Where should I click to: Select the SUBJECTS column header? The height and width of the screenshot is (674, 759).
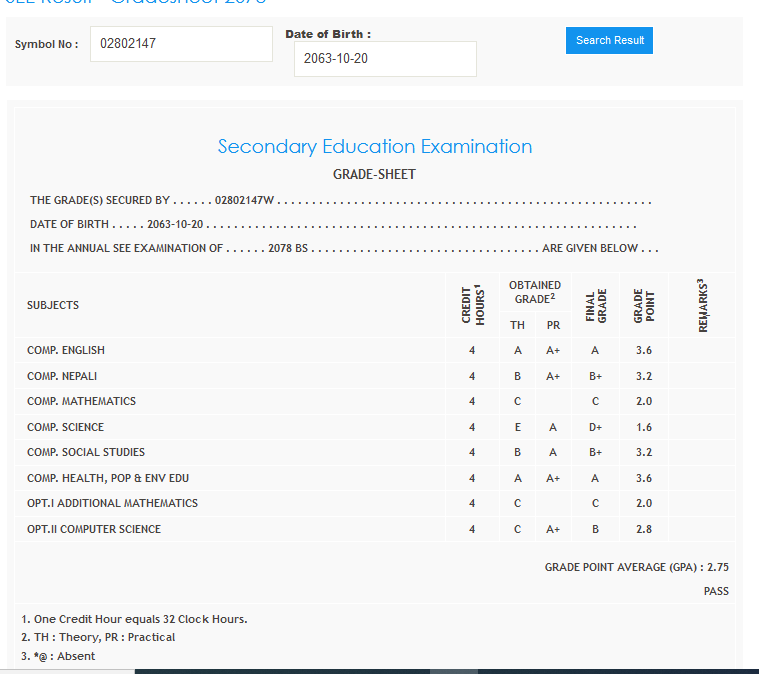(x=53, y=305)
